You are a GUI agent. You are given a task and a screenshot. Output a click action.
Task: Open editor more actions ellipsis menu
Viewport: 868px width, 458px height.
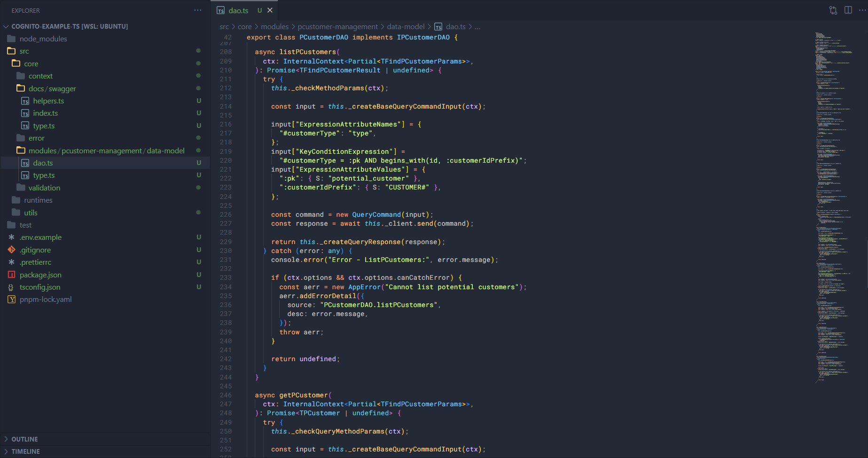(x=862, y=10)
